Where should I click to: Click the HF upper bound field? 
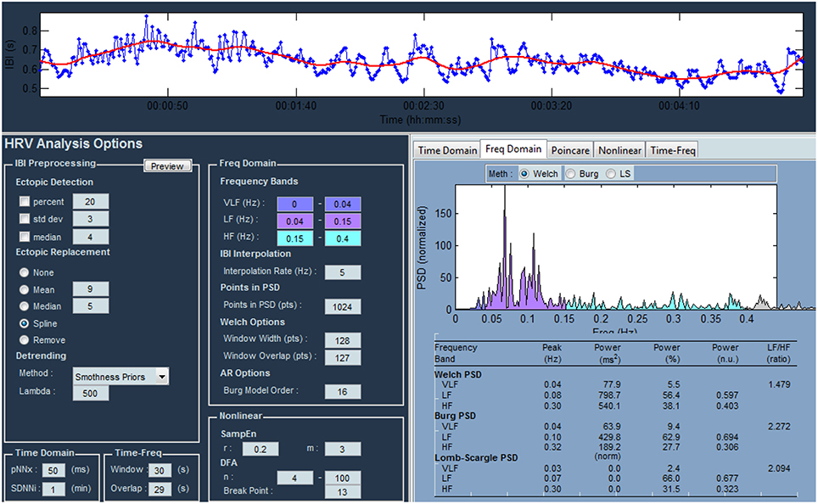point(343,238)
